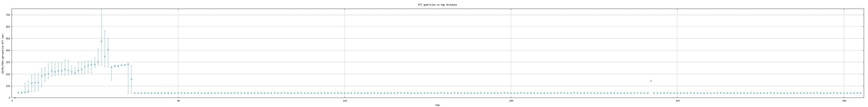The image size is (868, 107).
Task: Click the y-axis tick label 600
Action: (8, 27)
